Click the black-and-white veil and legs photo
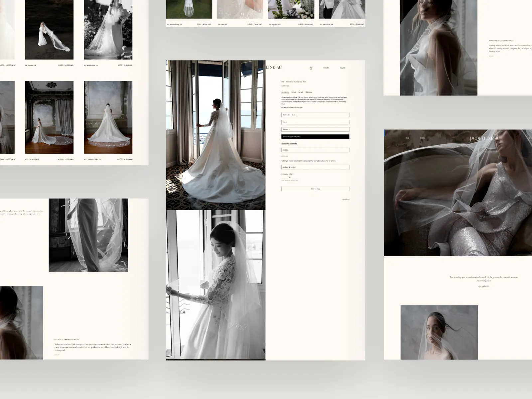 coord(88,235)
